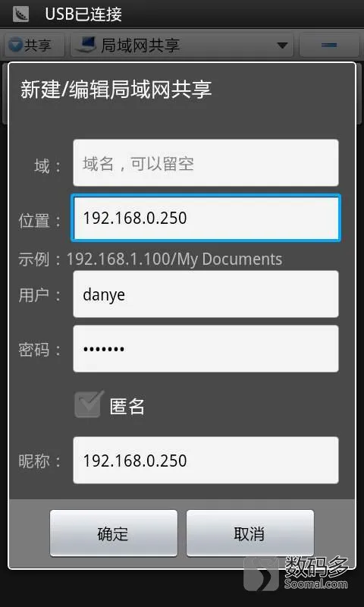
Task: Click the 用户 field containing danye
Action: 206,294
